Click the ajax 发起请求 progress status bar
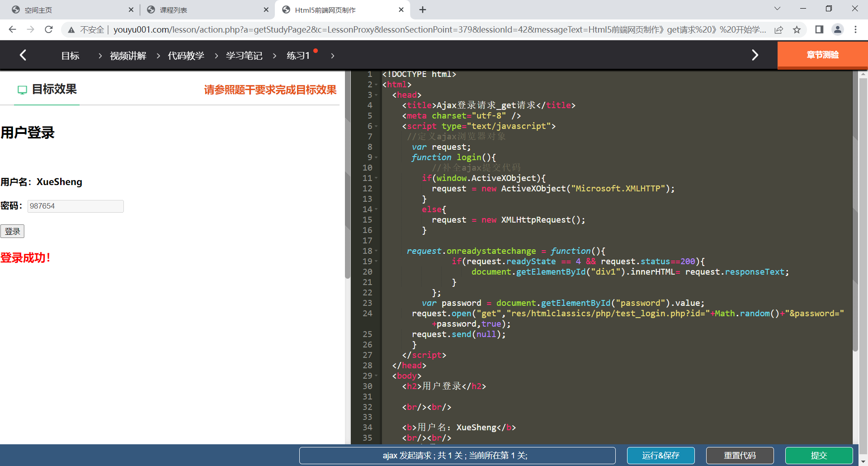Viewport: 868px width, 466px height. (457, 455)
